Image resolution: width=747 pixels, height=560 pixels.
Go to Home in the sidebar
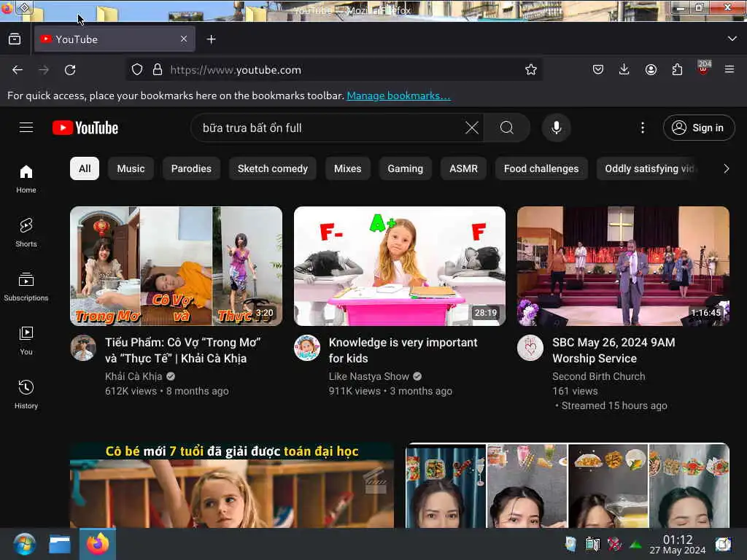26,179
